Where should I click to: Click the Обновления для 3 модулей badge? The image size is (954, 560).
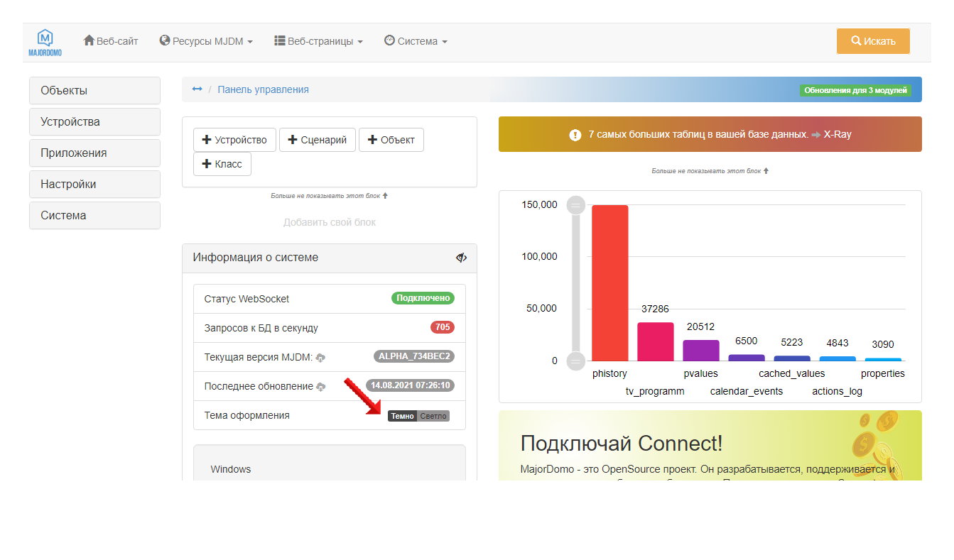[x=856, y=90]
